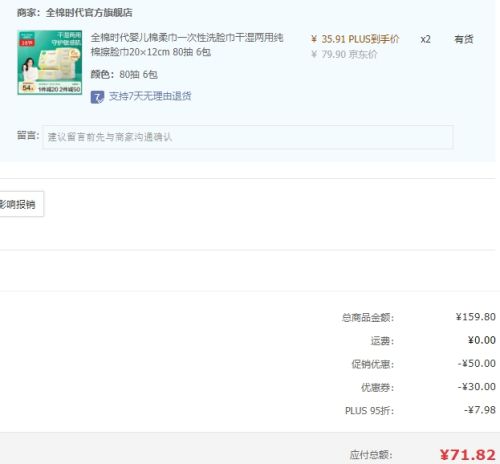Click the 运费 value ¥0.00
The width and height of the screenshot is (500, 464).
tap(482, 340)
